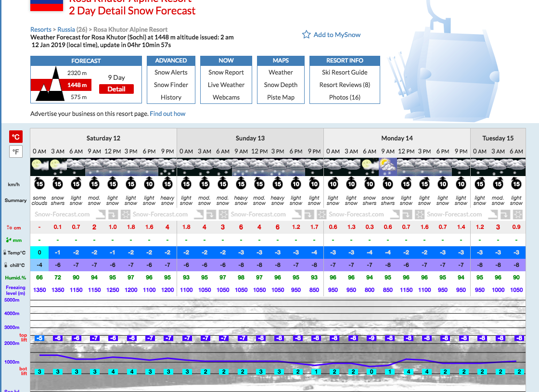
Task: Click Saturday 3 AM snow showers weather icon
Action: 58,167
